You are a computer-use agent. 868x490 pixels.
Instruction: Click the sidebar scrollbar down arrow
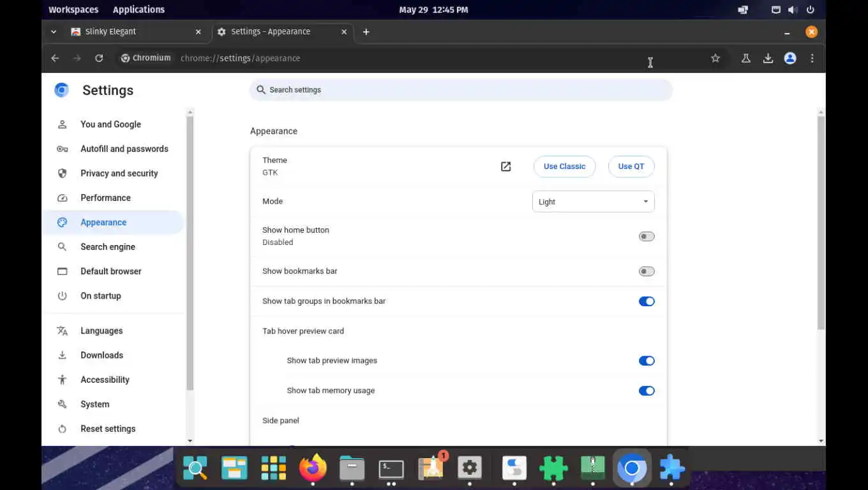(190, 441)
